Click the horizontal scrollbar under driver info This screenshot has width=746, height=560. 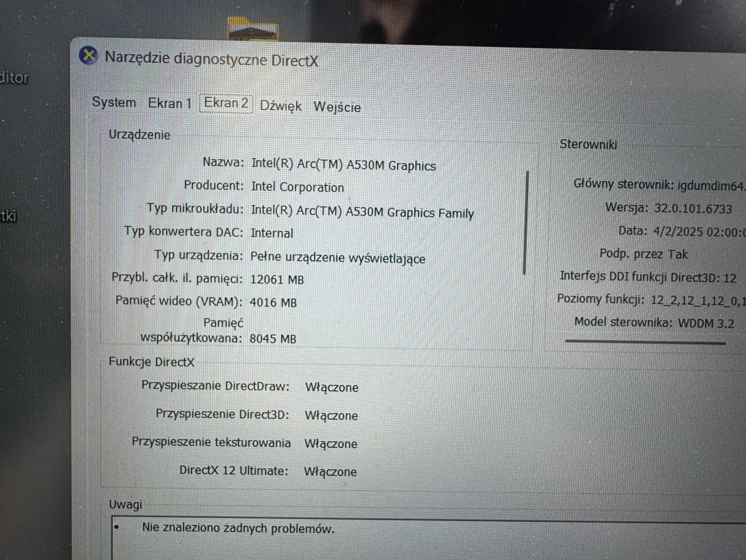(645, 342)
